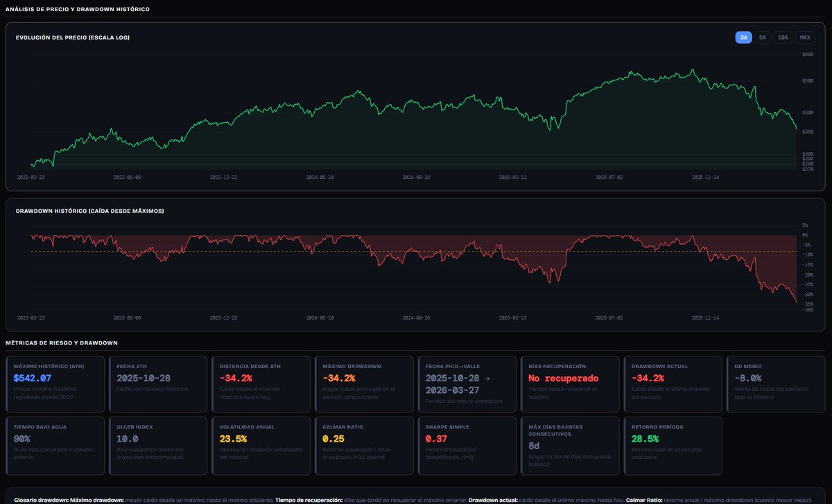Click the Retorno Período 28.5% value

pos(645,439)
